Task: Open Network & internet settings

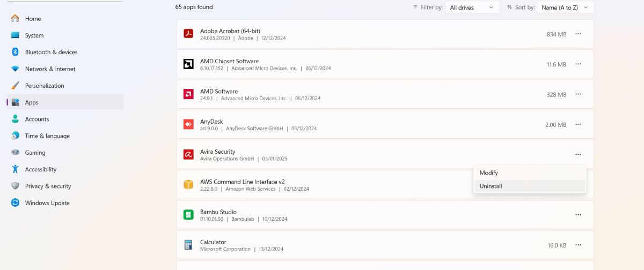Action: click(x=65, y=69)
